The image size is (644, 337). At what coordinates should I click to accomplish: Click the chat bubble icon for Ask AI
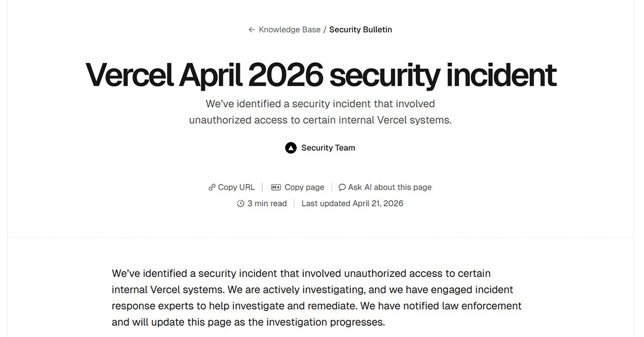coord(342,187)
